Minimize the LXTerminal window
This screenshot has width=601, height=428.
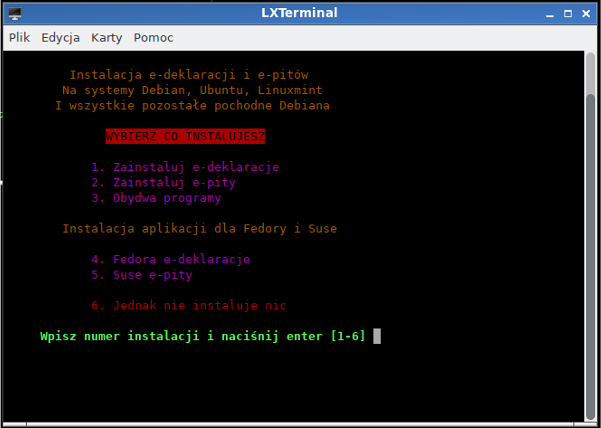[550, 14]
